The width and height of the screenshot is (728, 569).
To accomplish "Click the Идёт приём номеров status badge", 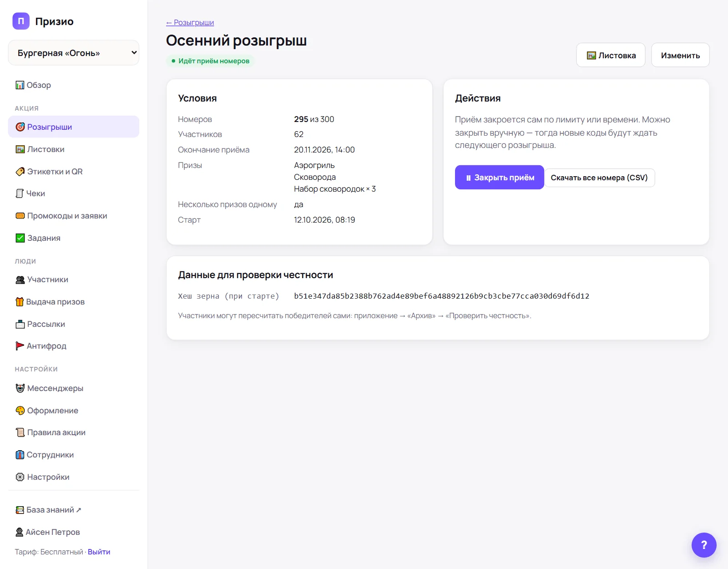I will (210, 61).
